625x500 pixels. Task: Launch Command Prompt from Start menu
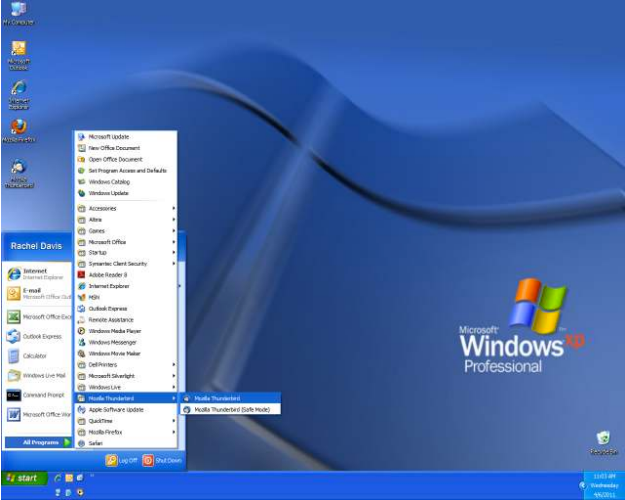click(38, 395)
